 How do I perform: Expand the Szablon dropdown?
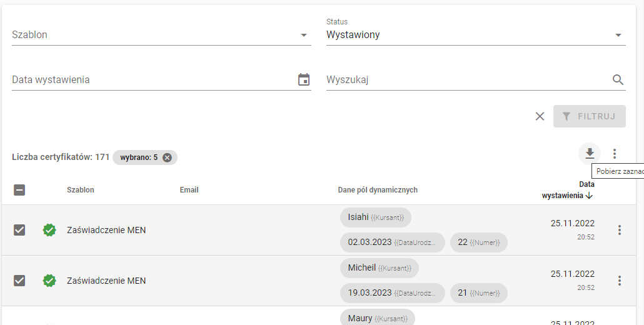pyautogui.click(x=161, y=35)
